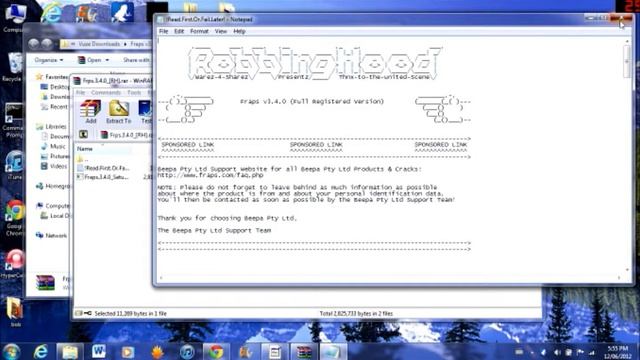Select Libraries in Explorer navigation pane
Viewport: 640px width, 360px height.
pyautogui.click(x=51, y=127)
